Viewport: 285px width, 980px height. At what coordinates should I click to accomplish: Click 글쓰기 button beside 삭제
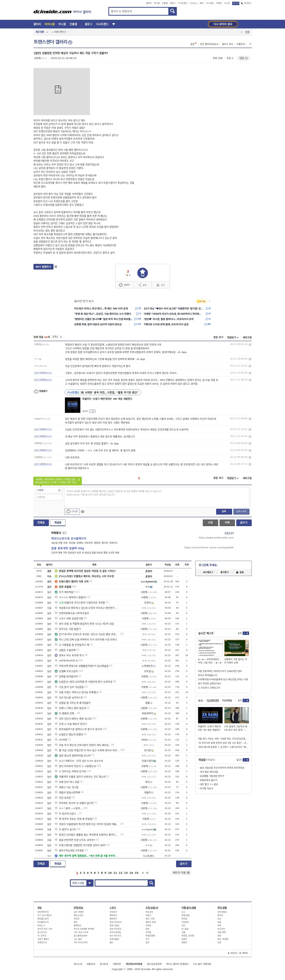point(244,522)
